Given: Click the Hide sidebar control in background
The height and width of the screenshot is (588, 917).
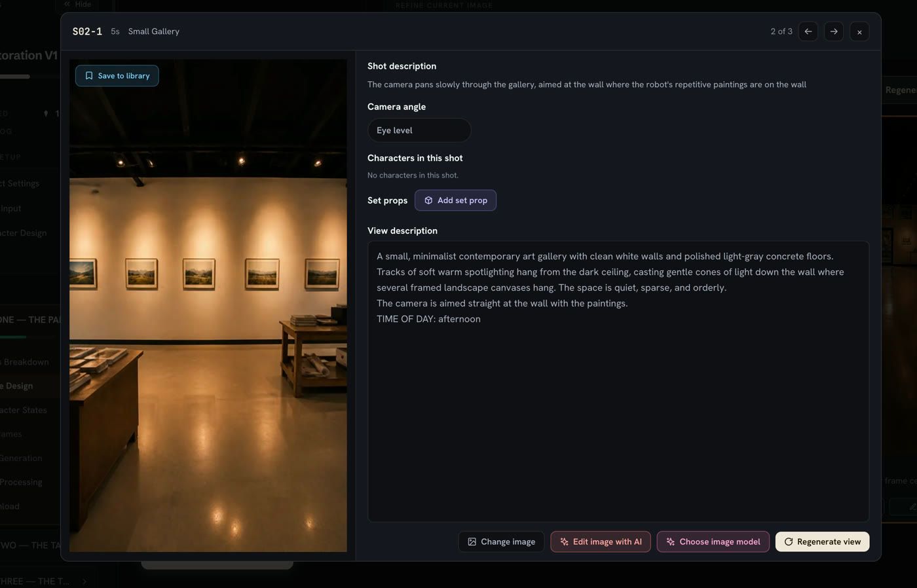Looking at the screenshot, I should (x=77, y=4).
